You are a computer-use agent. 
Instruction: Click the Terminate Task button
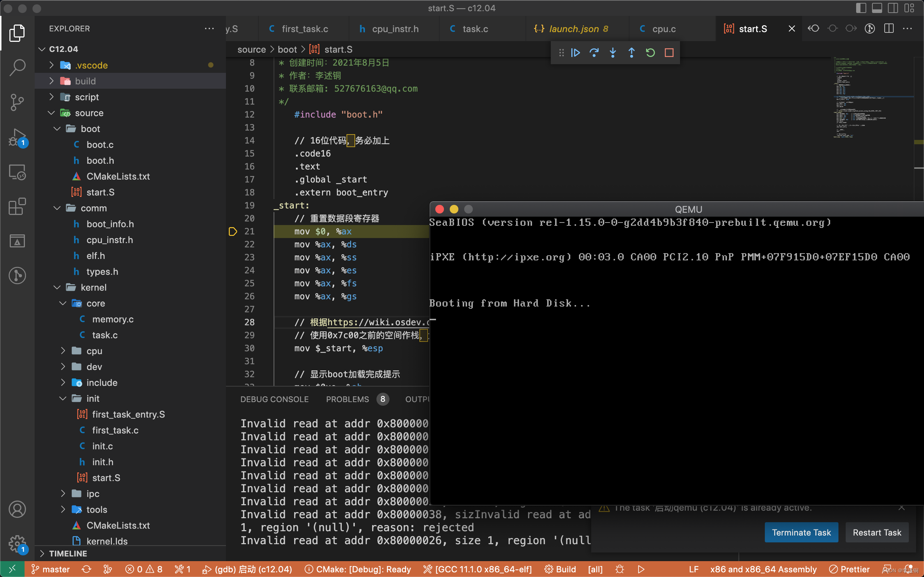point(801,532)
